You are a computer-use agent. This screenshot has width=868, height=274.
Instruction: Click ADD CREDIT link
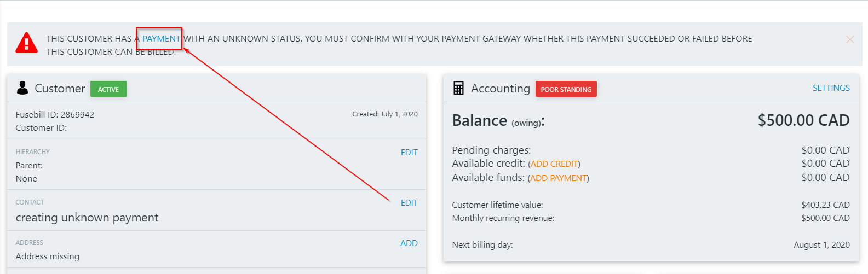(x=554, y=164)
